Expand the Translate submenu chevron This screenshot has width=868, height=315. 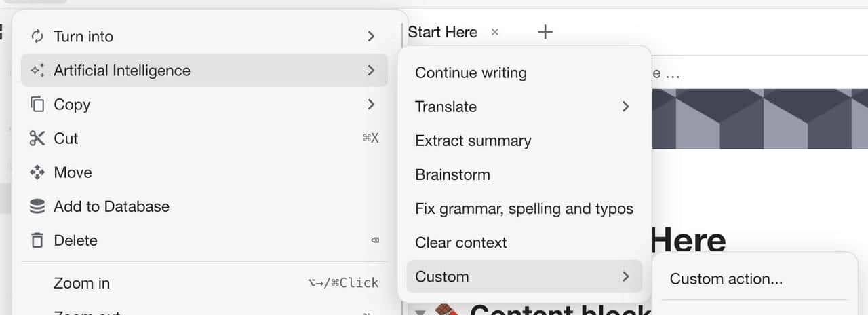pos(625,107)
